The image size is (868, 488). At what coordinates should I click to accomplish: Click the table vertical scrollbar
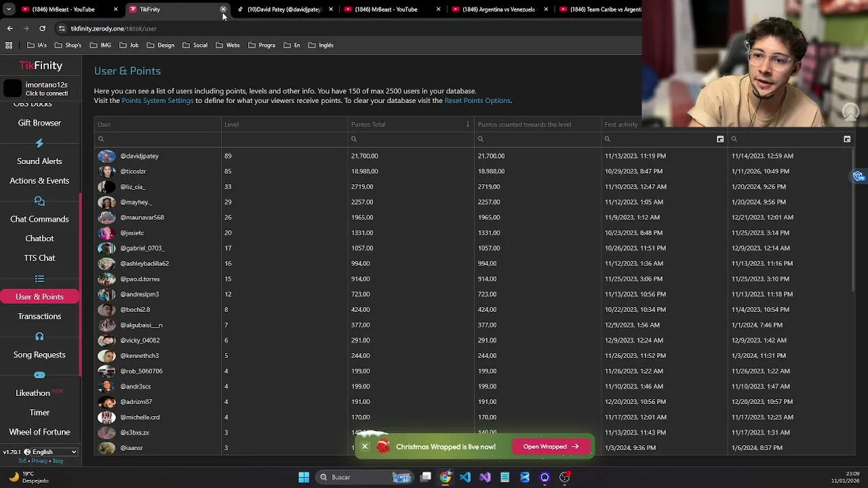click(x=853, y=220)
